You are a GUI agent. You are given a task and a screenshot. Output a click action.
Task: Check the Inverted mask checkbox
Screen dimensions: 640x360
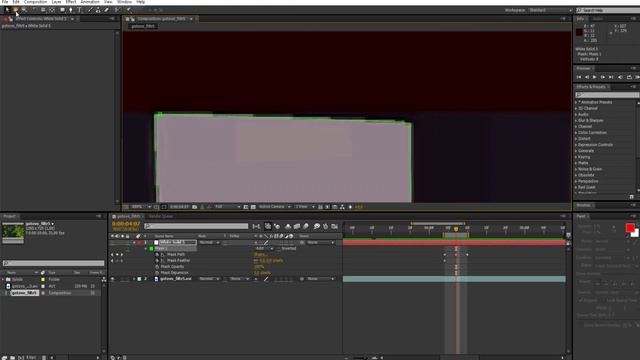(x=279, y=249)
